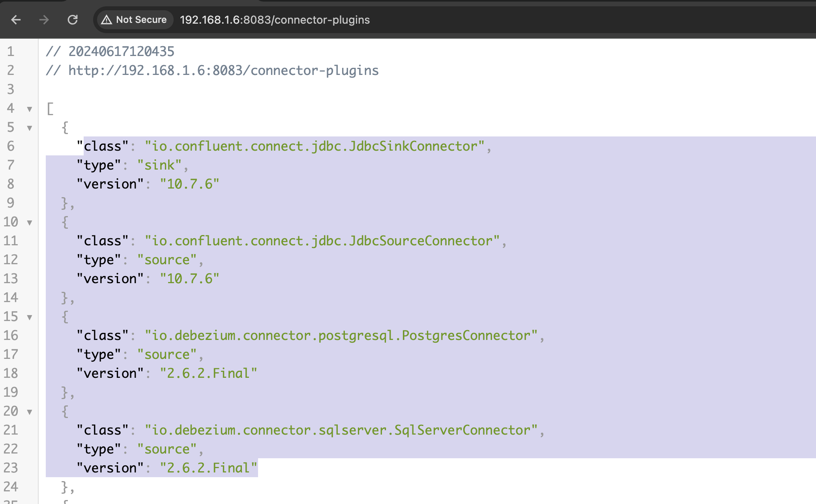
Task: Click the "2.6.2.Final" version on line 18
Action: pyautogui.click(x=208, y=373)
